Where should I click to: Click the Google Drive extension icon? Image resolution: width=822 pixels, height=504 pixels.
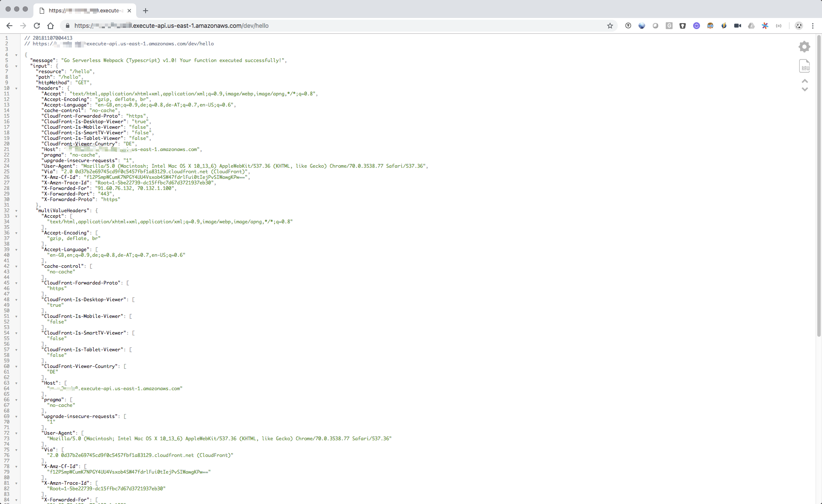click(751, 26)
